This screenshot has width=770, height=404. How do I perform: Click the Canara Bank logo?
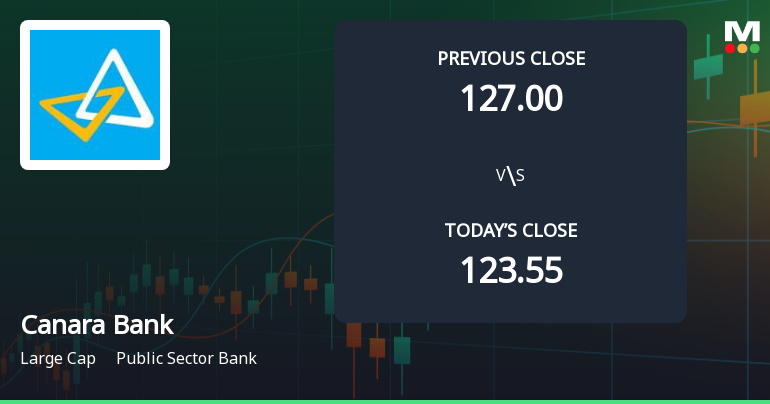click(95, 95)
